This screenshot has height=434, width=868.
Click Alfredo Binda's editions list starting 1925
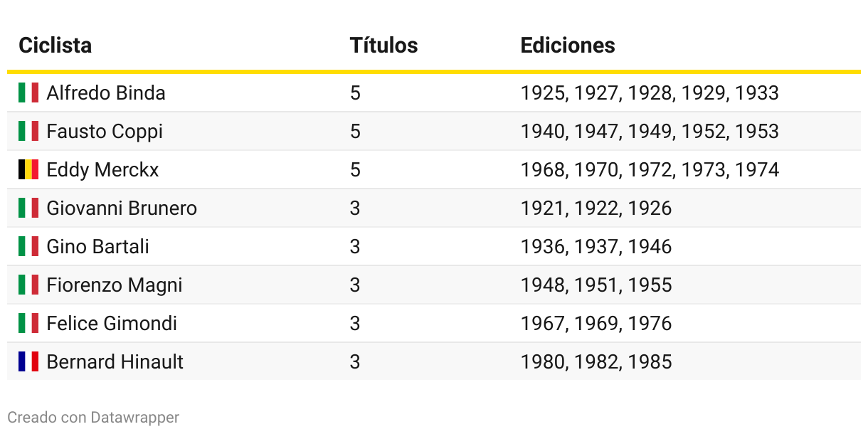click(650, 93)
